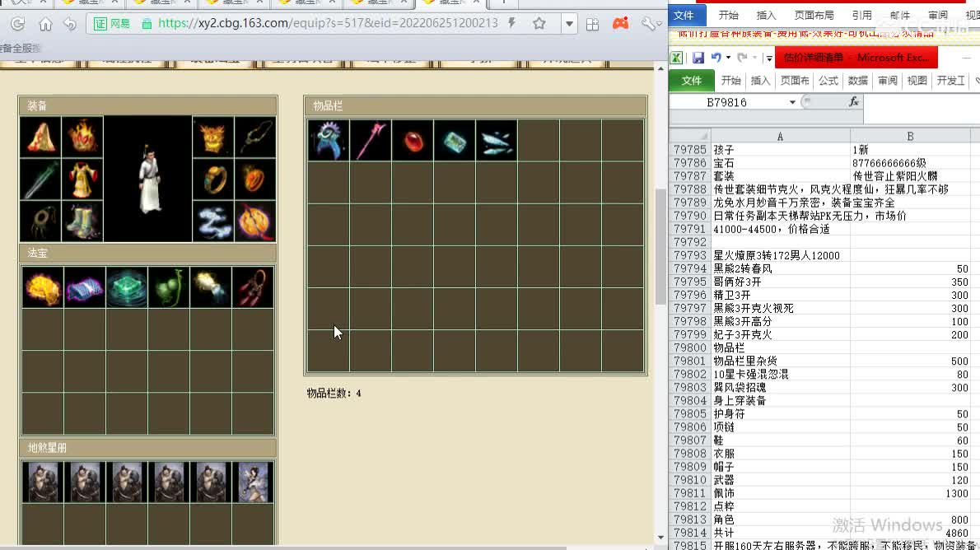Select the boots equipment icon
The width and height of the screenshot is (980, 550).
(x=82, y=221)
